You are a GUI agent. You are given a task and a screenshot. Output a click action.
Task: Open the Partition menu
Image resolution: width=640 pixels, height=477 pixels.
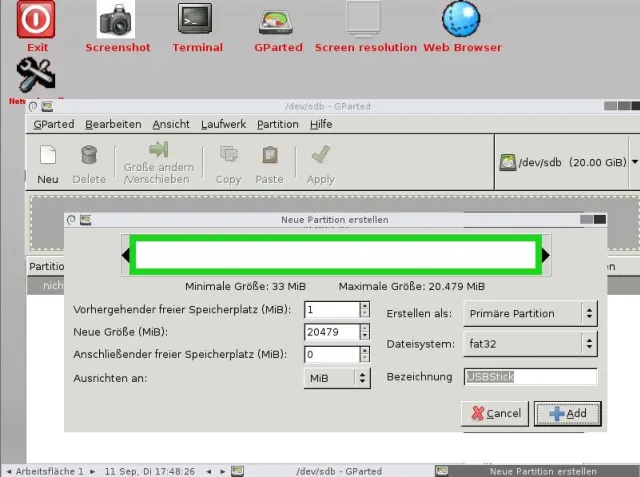pyautogui.click(x=278, y=124)
